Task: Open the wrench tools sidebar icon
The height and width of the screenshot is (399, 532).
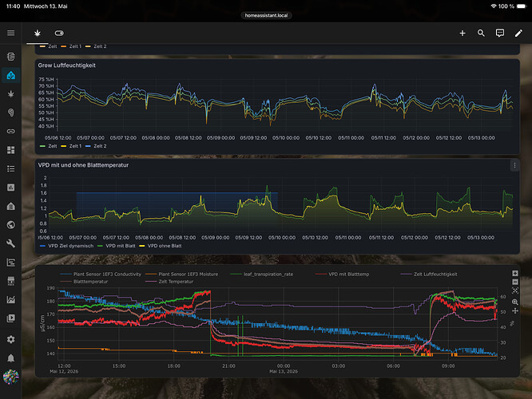Action: pos(11,243)
